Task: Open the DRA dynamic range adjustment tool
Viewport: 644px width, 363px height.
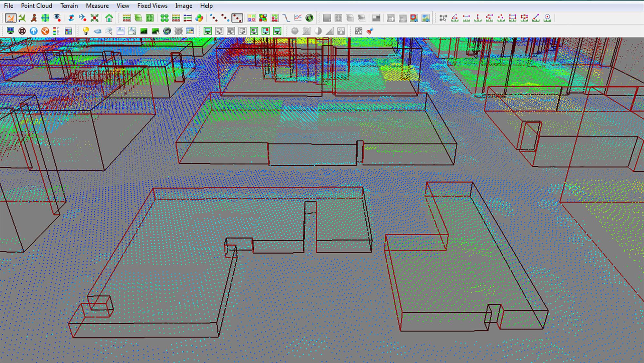Action: pyautogui.click(x=341, y=30)
